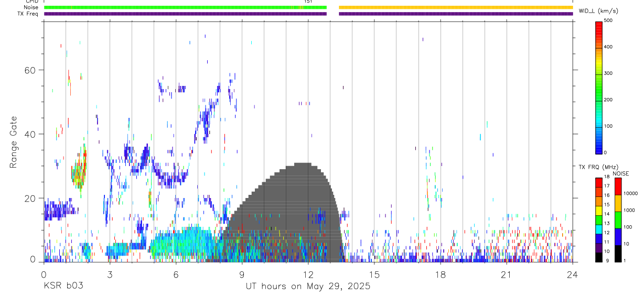
Task: Click the 200 tick on velocity-width colorbar
Action: (x=609, y=100)
